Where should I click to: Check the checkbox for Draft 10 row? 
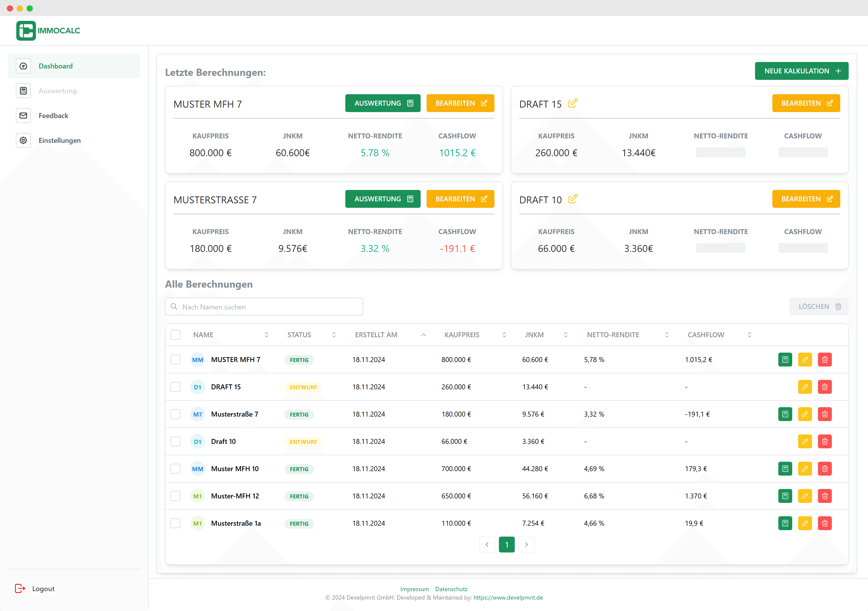click(175, 441)
